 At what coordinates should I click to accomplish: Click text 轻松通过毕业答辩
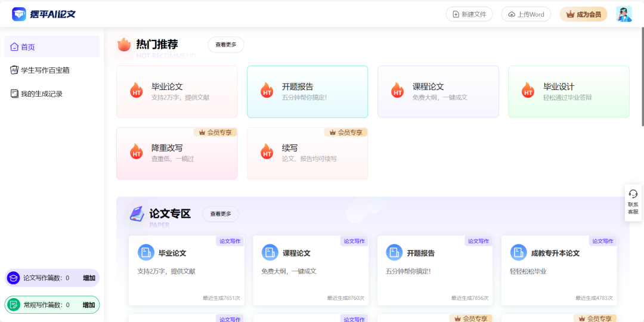coord(568,98)
